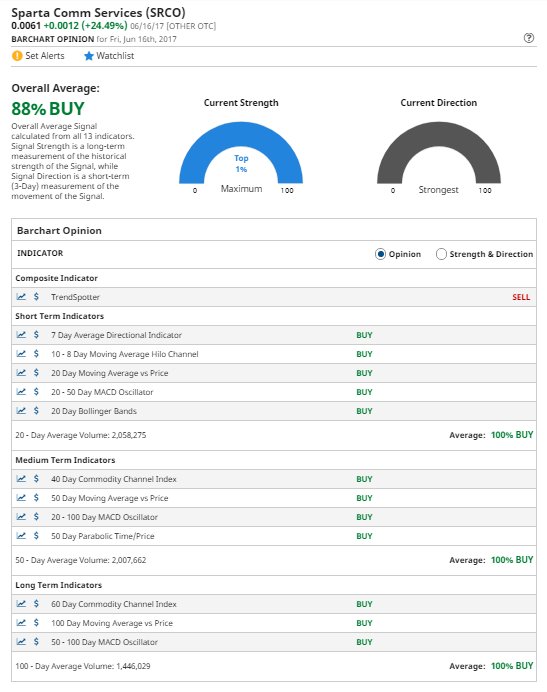The image size is (547, 692).
Task: Open chart icon for 20 Day Moving Average vs Price
Action: (21, 372)
